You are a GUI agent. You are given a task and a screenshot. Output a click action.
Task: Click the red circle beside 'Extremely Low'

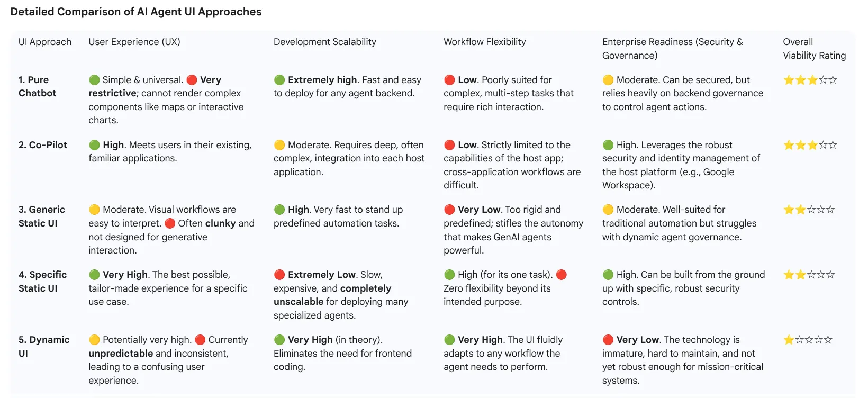click(279, 275)
